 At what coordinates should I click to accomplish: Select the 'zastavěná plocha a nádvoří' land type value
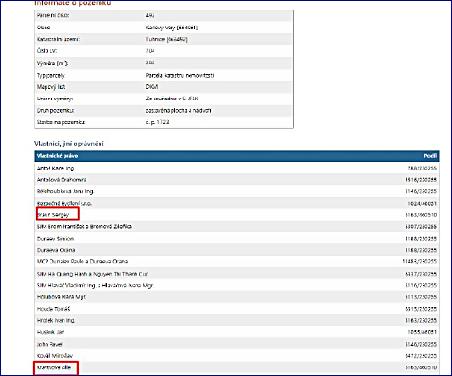178,110
